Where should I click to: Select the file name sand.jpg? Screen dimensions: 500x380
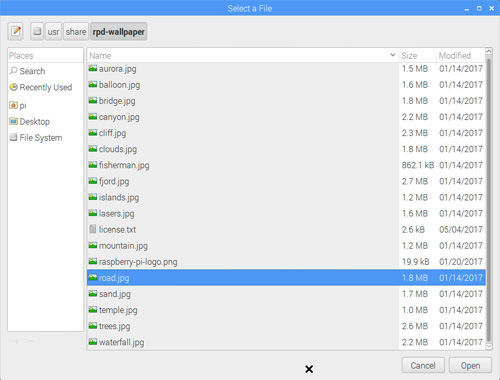[115, 294]
